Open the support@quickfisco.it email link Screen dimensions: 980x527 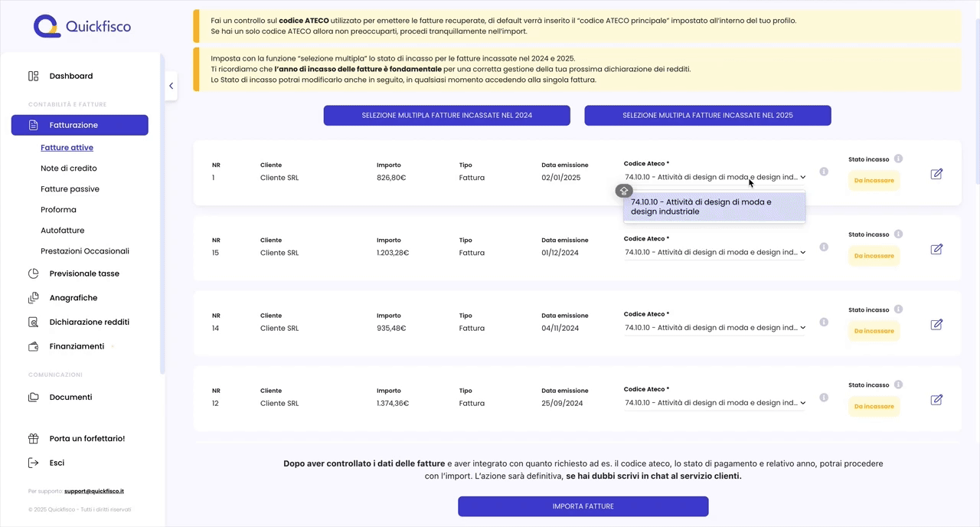(x=94, y=491)
